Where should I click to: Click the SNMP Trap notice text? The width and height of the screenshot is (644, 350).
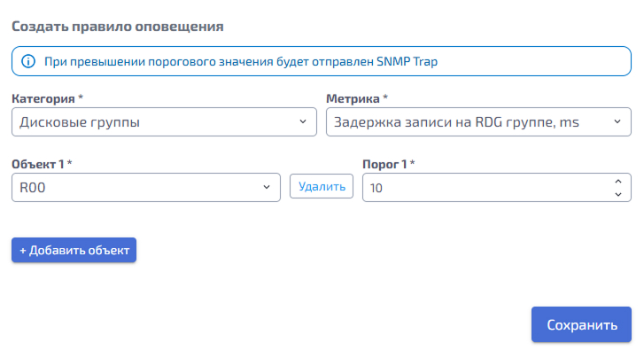241,62
